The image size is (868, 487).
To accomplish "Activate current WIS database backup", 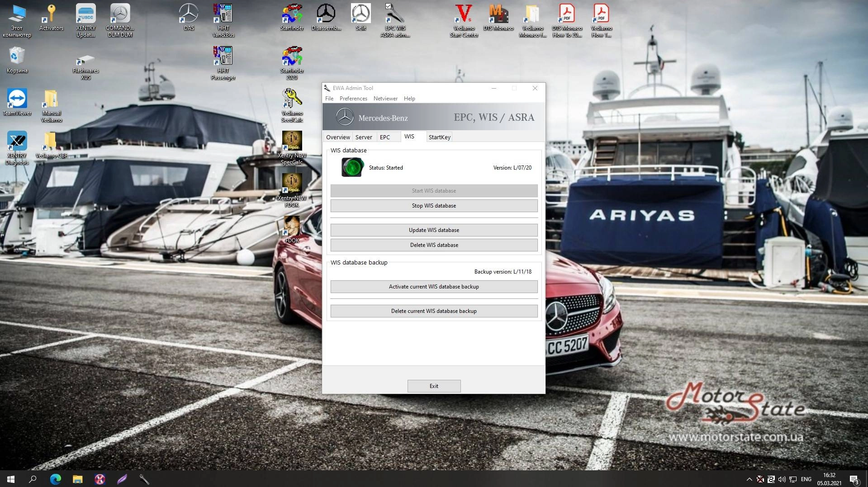I will pos(434,287).
